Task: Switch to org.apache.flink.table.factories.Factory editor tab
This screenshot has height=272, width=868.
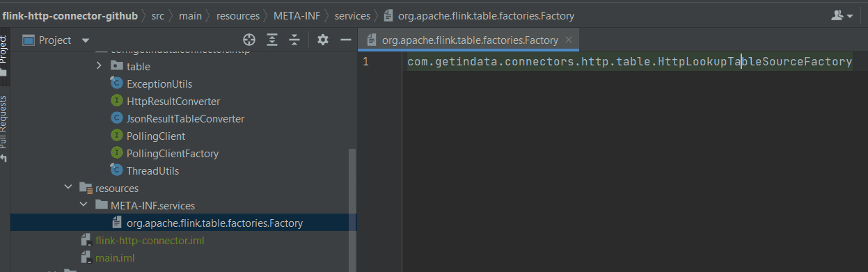Action: tap(470, 40)
